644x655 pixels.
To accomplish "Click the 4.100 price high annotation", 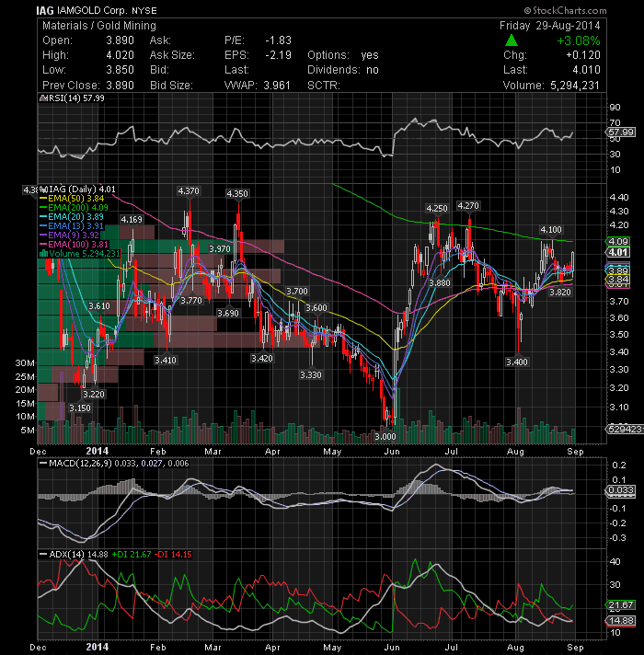I will click(551, 230).
